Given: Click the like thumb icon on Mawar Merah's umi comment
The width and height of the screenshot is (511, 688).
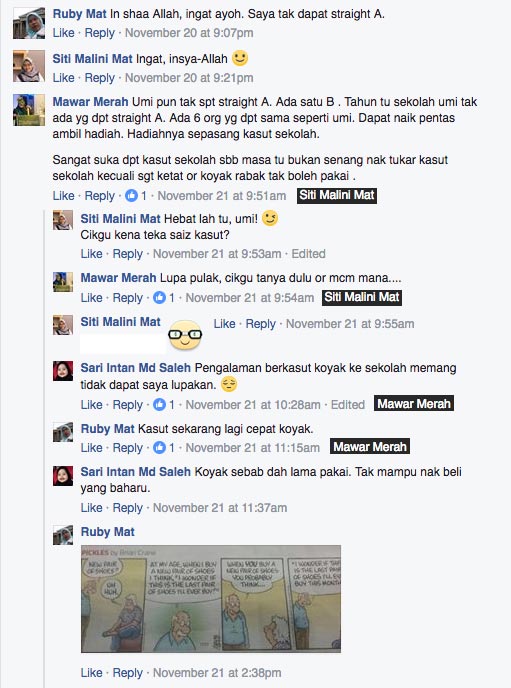Looking at the screenshot, I should tap(131, 196).
